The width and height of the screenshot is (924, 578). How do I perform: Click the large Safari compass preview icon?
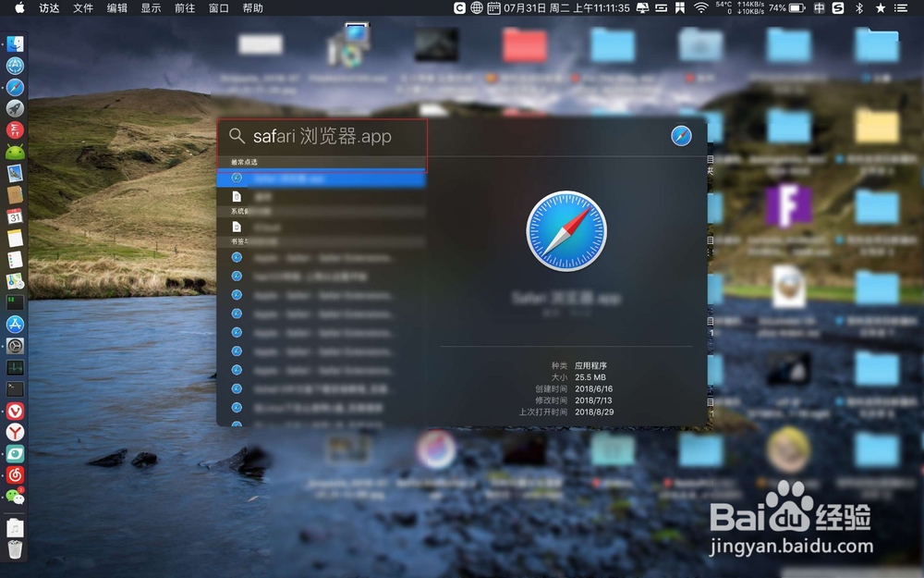click(x=566, y=231)
